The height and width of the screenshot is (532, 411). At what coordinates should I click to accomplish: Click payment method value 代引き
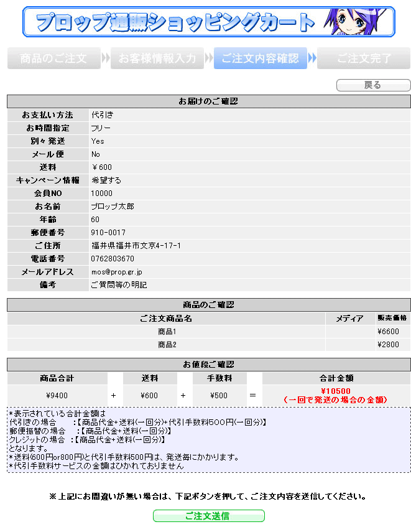pos(103,115)
